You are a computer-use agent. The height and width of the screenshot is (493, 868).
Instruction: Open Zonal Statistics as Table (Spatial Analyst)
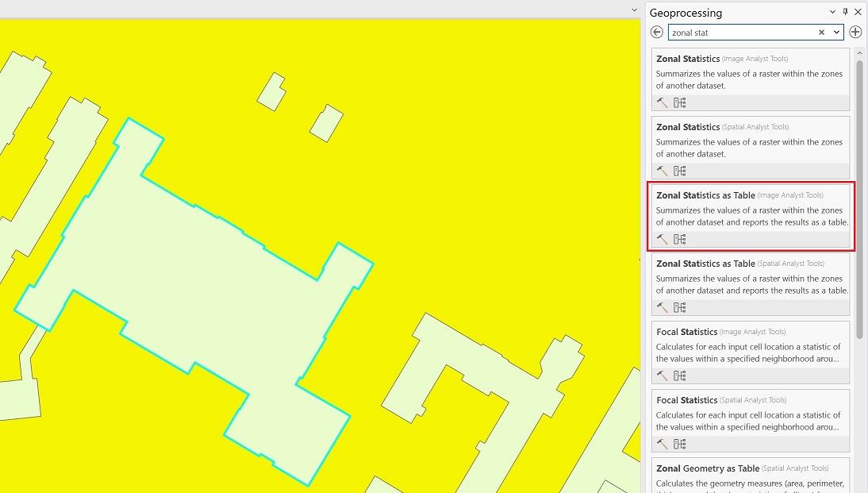coord(705,264)
